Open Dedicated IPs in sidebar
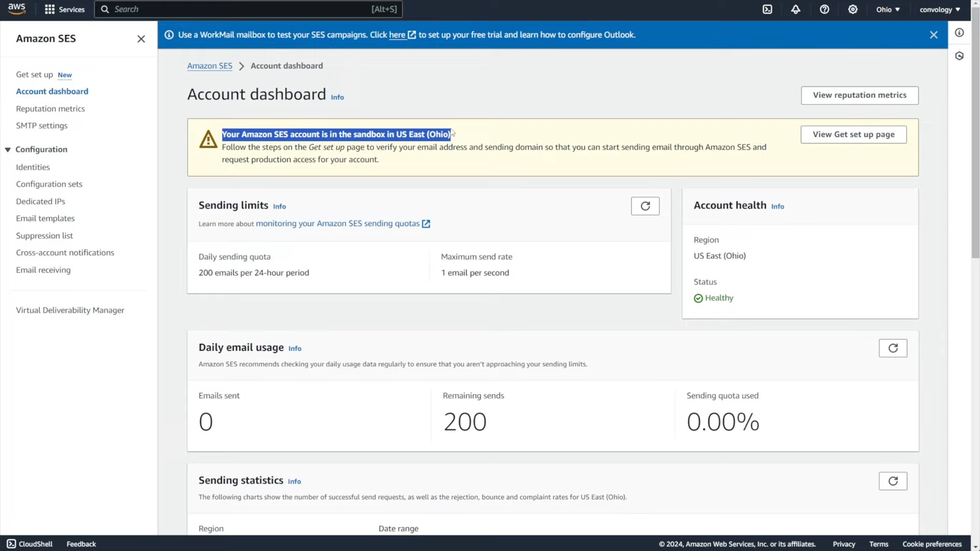 40,202
